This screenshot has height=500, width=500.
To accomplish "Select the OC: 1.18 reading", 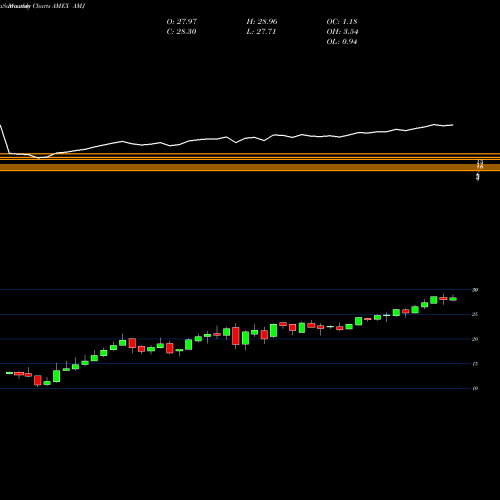I will point(342,22).
